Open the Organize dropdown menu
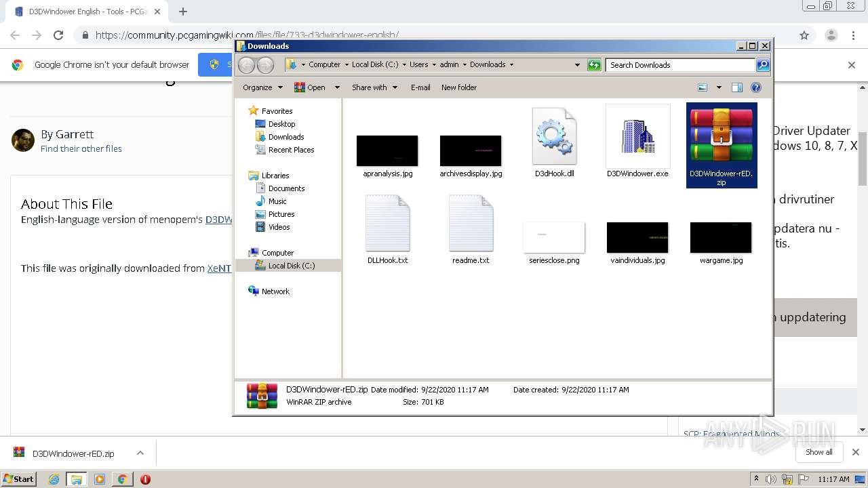Viewport: 868px width, 488px height. (x=262, y=87)
